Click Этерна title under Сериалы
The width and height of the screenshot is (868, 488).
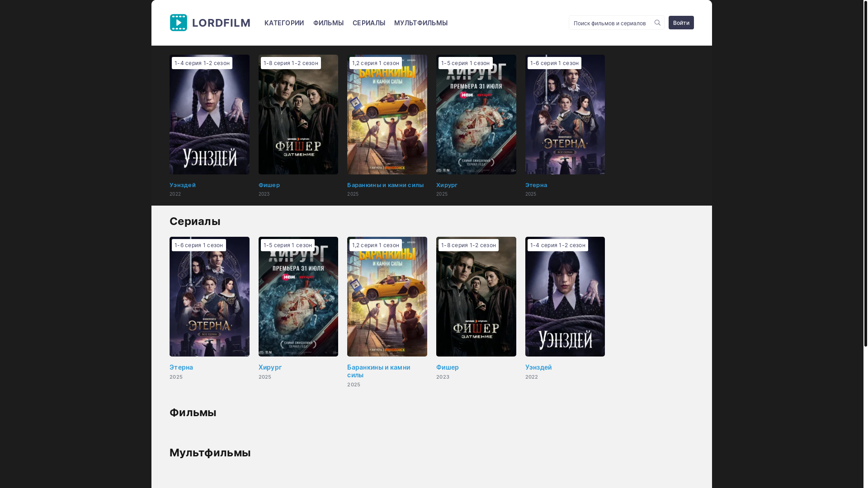tap(181, 367)
